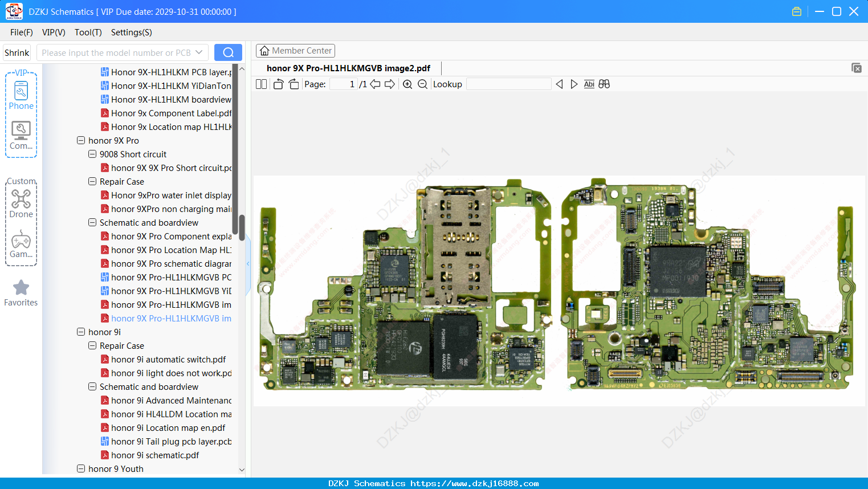Collapse the honor 9i node

tap(81, 332)
